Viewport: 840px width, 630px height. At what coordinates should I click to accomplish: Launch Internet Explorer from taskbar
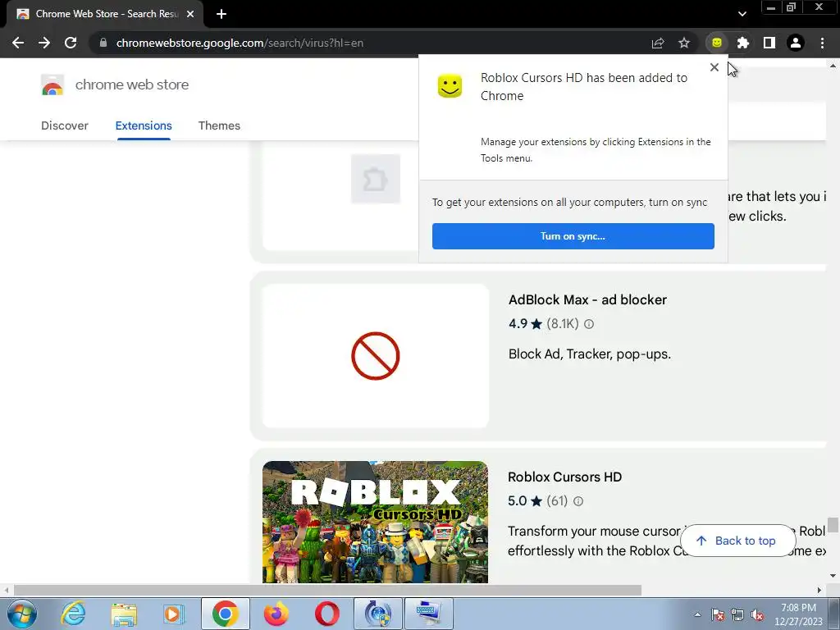point(73,614)
